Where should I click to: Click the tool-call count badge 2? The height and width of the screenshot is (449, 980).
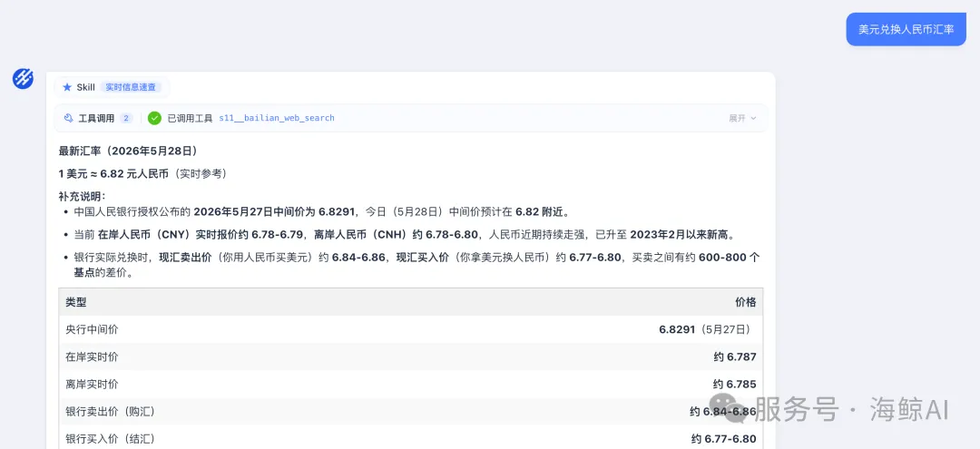click(126, 118)
